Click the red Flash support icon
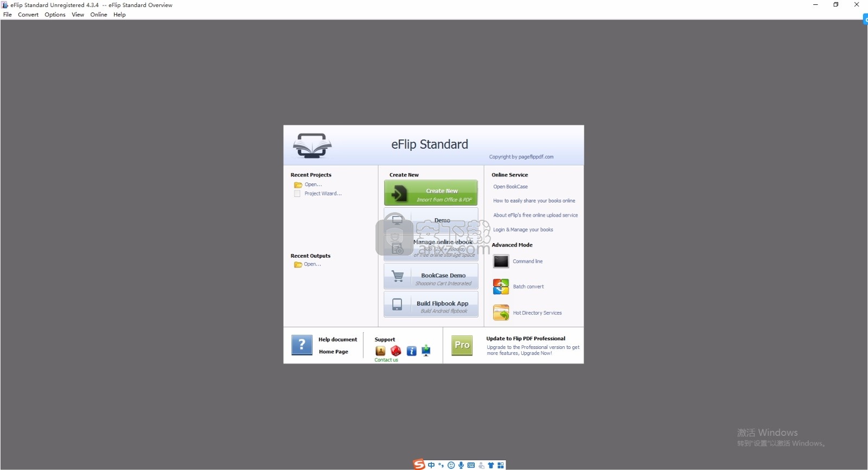Screen dimensions: 868x470 [x=396, y=351]
